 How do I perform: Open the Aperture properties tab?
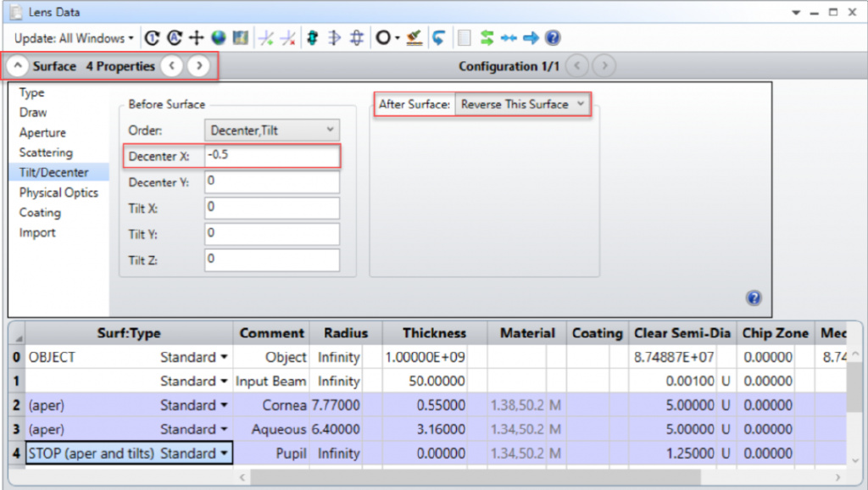[x=42, y=132]
